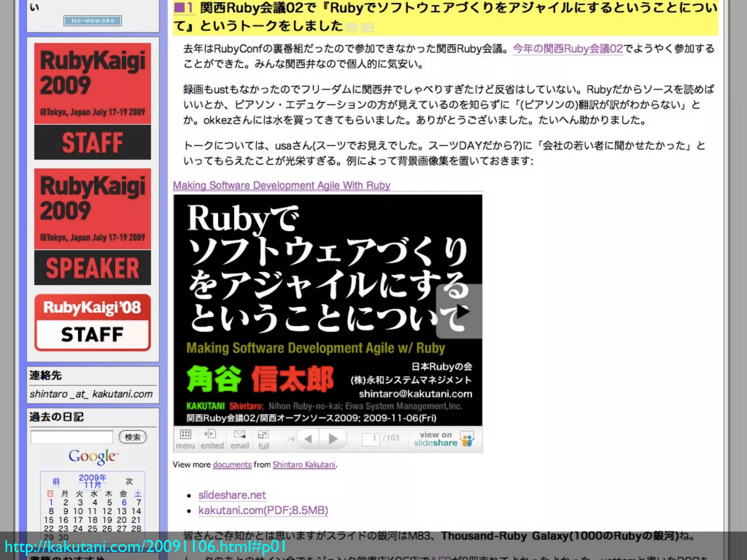The image size is (747, 560).
Task: Jump to the first slide
Action: tap(291, 439)
